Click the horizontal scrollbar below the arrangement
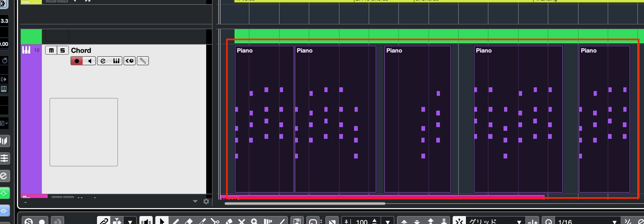This screenshot has height=224, width=644. [305, 204]
